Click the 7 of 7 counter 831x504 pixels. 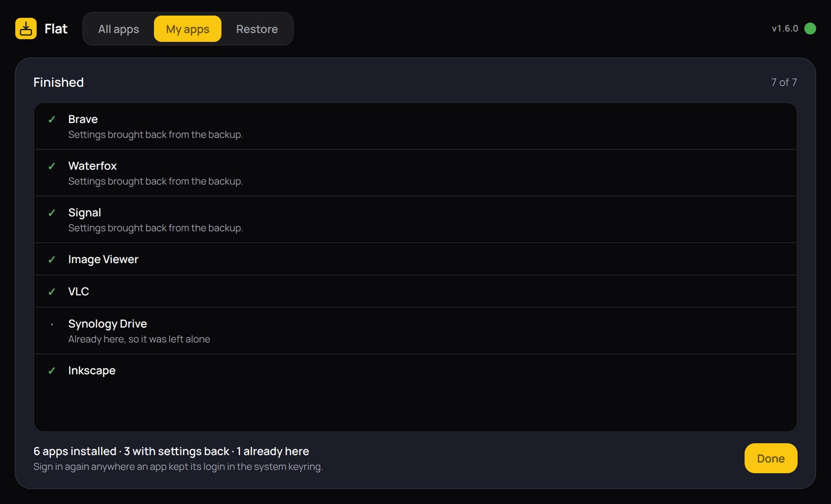784,82
